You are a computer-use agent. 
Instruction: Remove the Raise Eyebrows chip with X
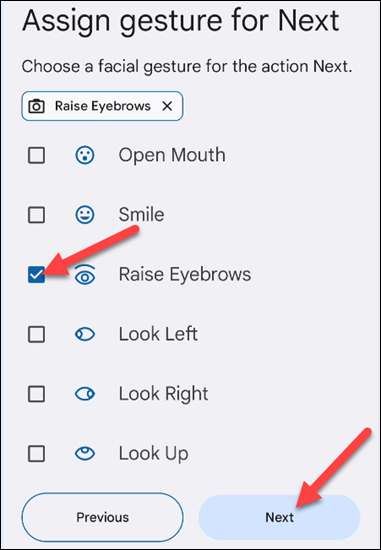point(167,106)
